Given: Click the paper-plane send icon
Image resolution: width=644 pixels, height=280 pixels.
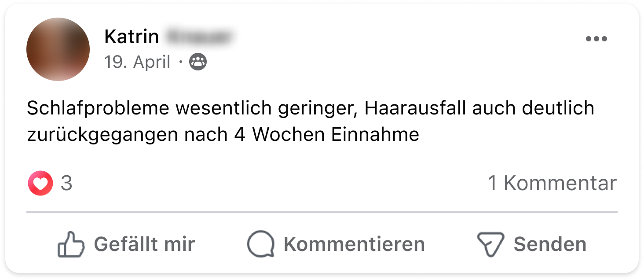Looking at the screenshot, I should (490, 244).
